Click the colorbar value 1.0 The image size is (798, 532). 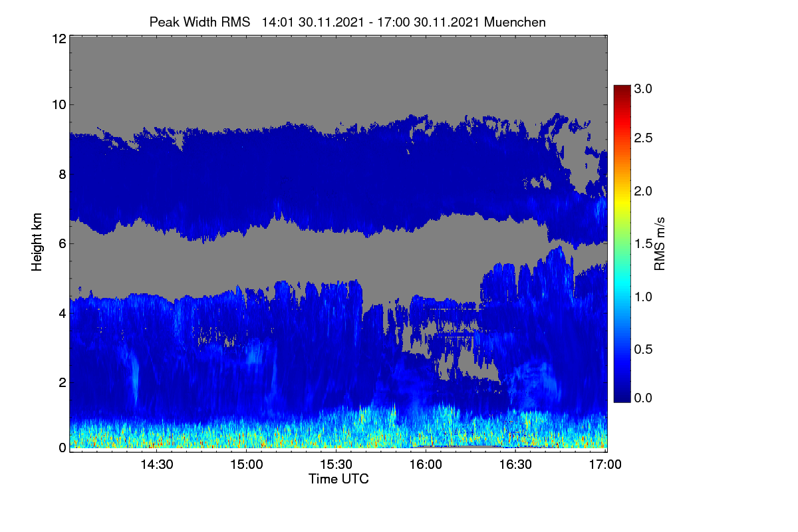tap(643, 296)
